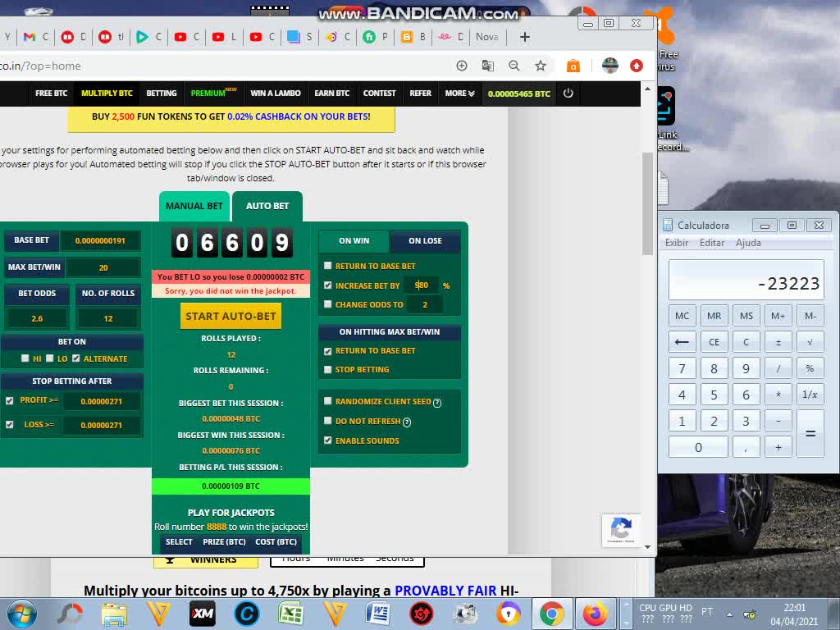Uncheck Increase Bet By option
Viewport: 840px width, 630px height.
point(328,285)
